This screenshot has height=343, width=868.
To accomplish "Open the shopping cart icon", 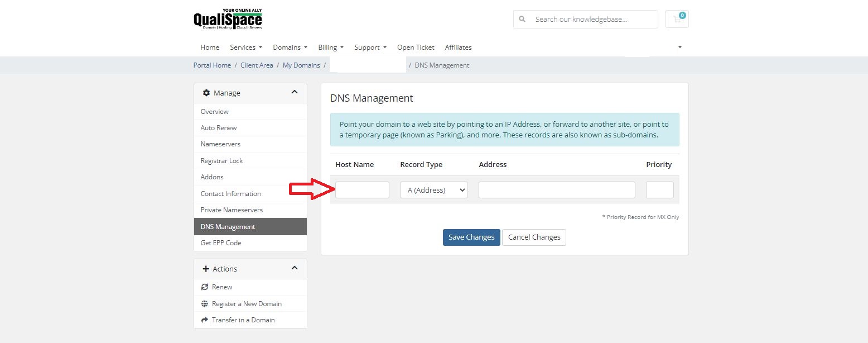I will 677,18.
